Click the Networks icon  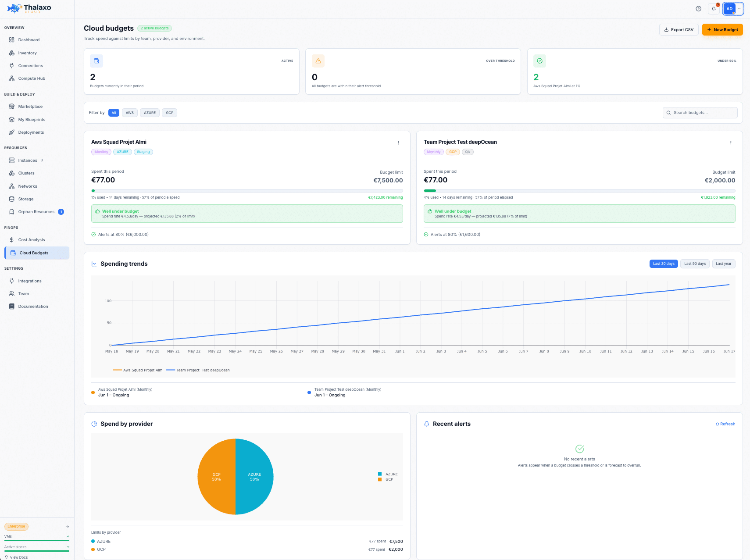pos(12,186)
